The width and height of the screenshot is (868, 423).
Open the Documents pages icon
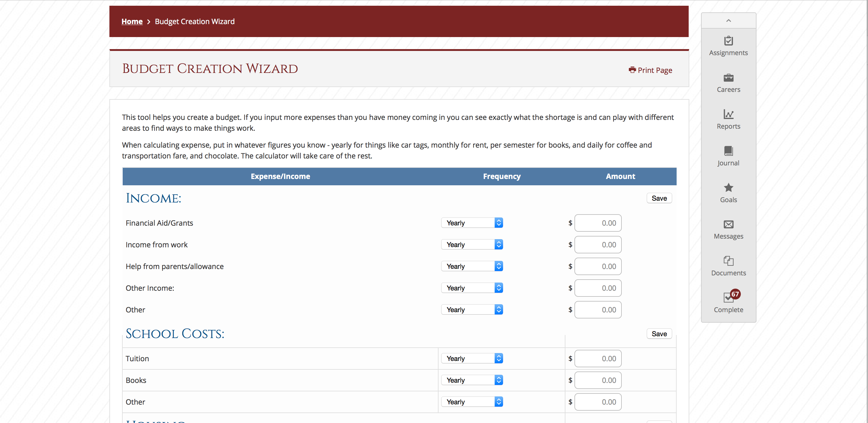coord(728,261)
